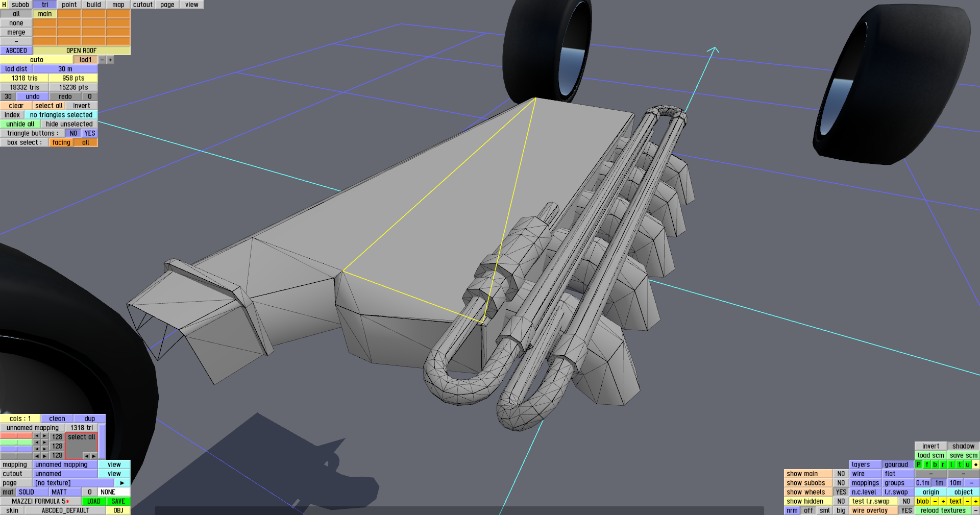
Task: Click the green slider's left arrow
Action: (37, 443)
